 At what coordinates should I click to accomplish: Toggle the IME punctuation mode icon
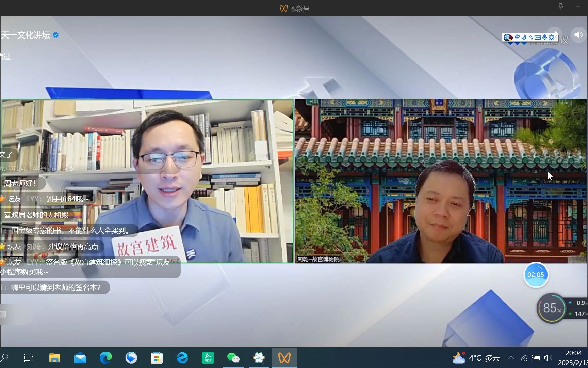point(531,37)
